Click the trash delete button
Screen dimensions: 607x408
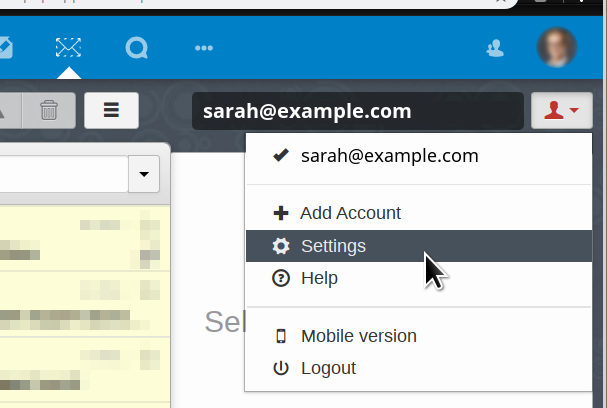coord(49,110)
